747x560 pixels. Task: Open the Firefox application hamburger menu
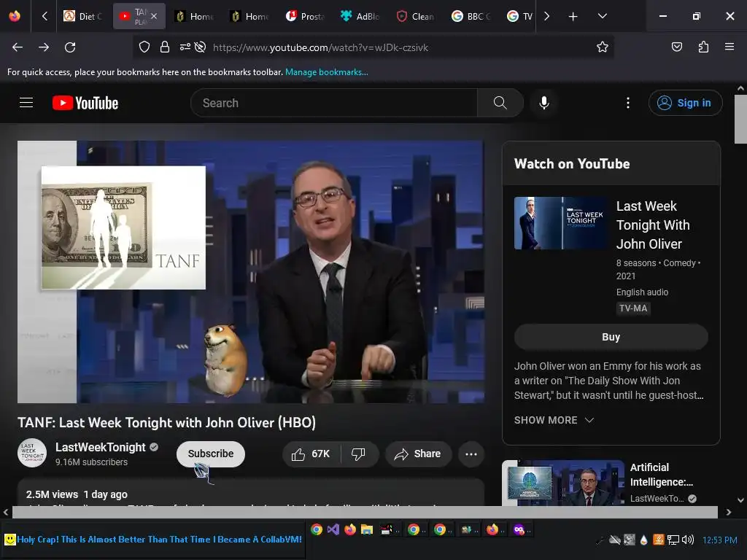(x=729, y=47)
